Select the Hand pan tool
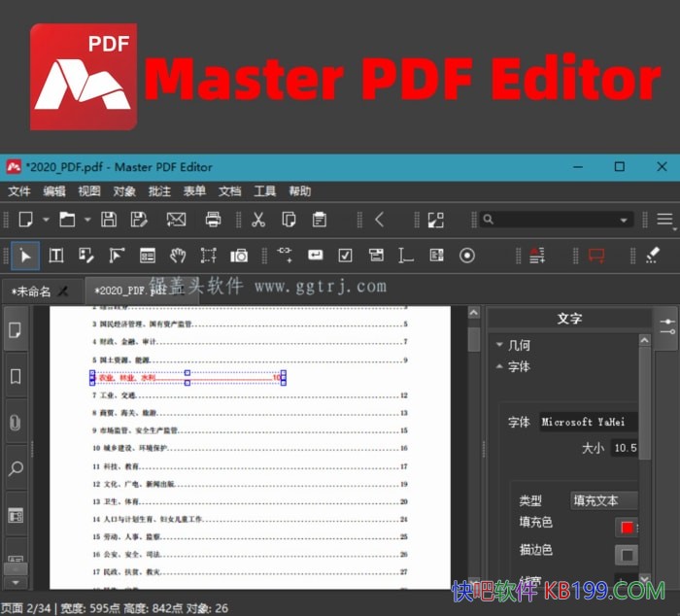 pyautogui.click(x=177, y=256)
